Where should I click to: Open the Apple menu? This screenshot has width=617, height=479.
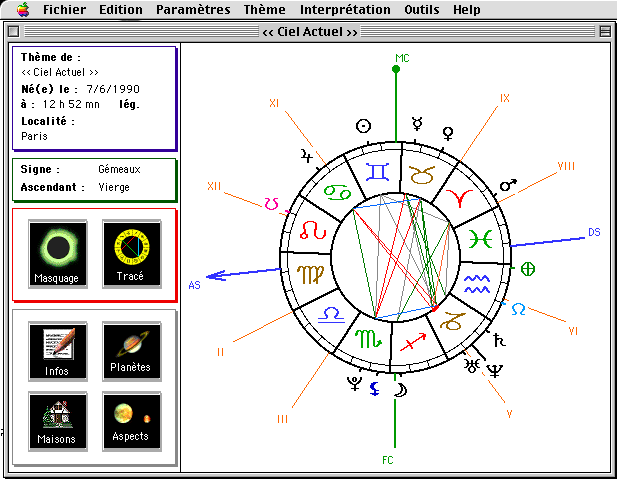(22, 9)
